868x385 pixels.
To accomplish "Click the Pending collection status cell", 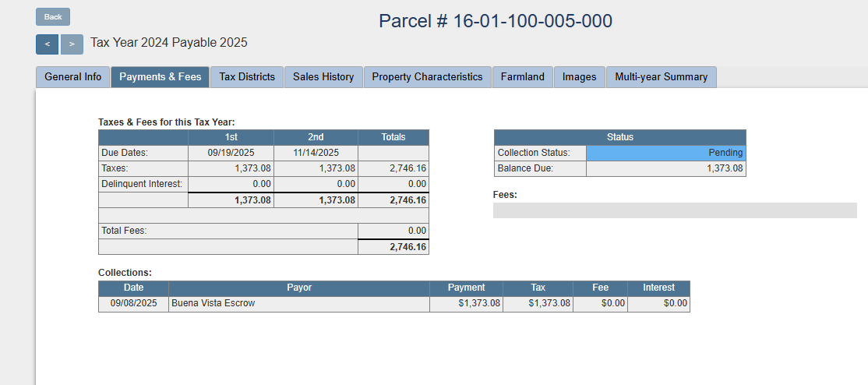I will pos(665,153).
